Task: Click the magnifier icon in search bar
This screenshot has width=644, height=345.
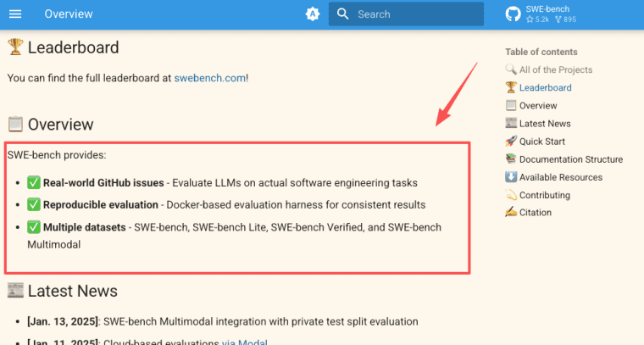Action: 342,14
